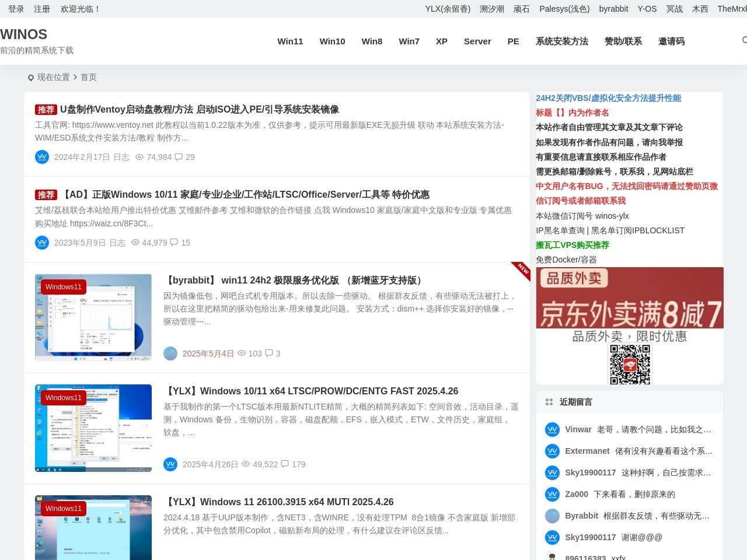This screenshot has height=560, width=747.
Task: Open the Win10 menu
Action: tap(332, 41)
